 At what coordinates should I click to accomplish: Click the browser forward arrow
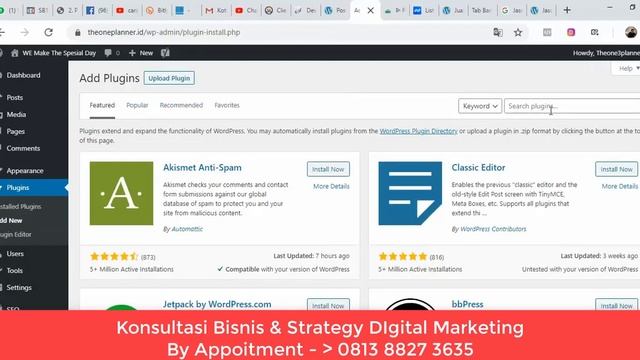[x=25, y=32]
